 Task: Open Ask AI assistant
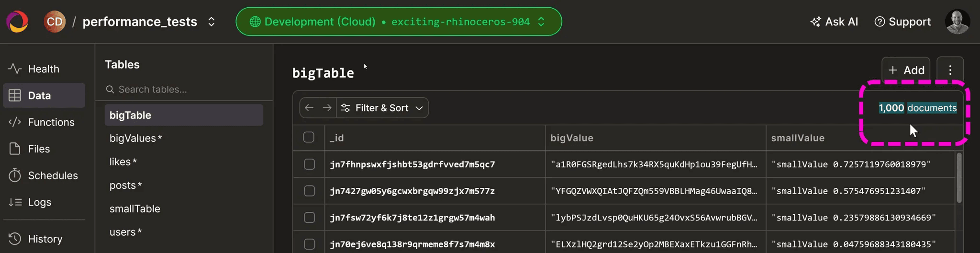tap(834, 22)
